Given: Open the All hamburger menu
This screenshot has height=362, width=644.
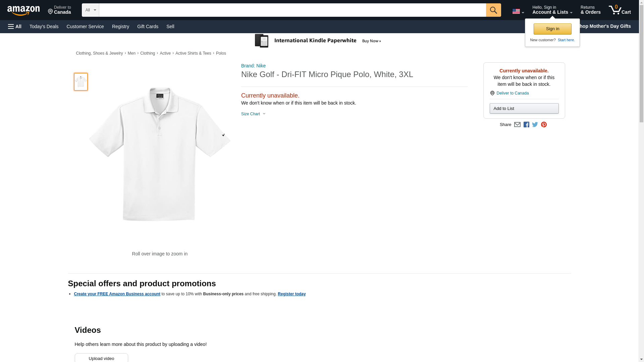Looking at the screenshot, I should click(x=15, y=26).
